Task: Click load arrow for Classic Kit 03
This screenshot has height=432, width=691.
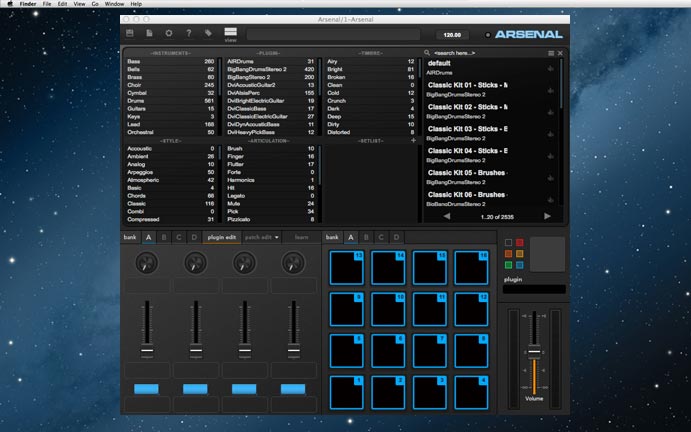Action: coord(550,134)
